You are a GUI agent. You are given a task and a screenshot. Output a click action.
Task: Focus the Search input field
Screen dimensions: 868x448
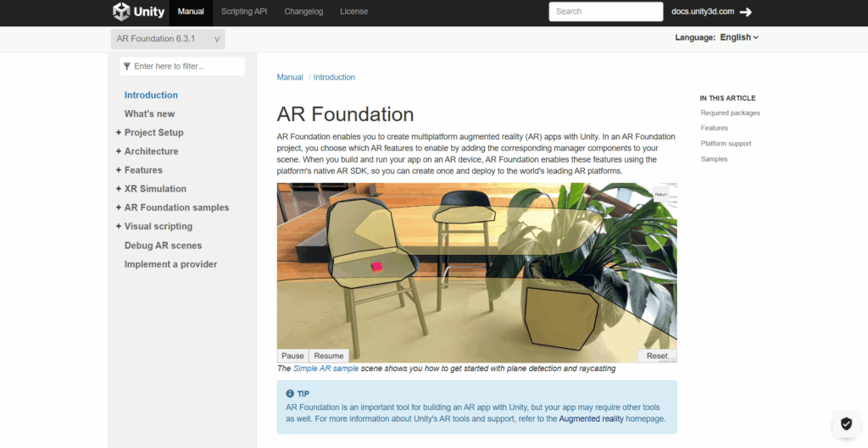pyautogui.click(x=605, y=12)
